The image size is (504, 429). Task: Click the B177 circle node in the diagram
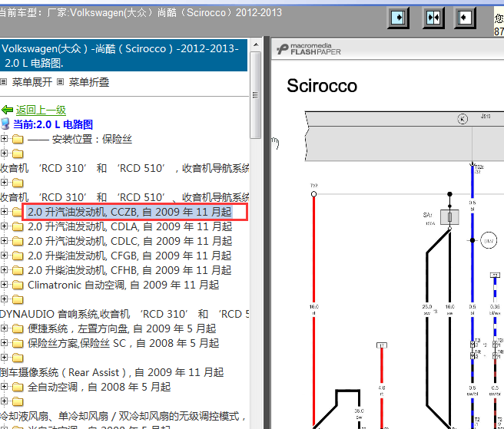click(x=489, y=240)
